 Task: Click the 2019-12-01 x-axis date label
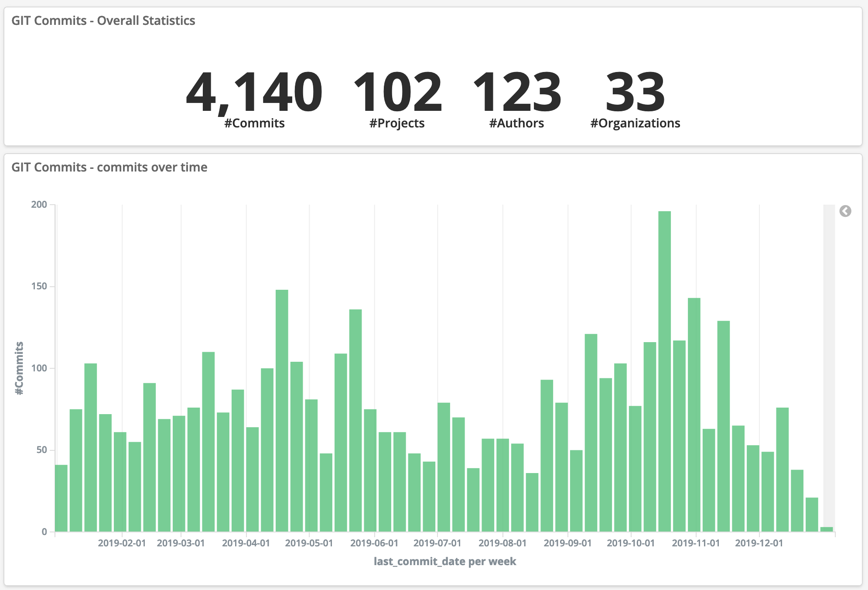[x=759, y=543]
